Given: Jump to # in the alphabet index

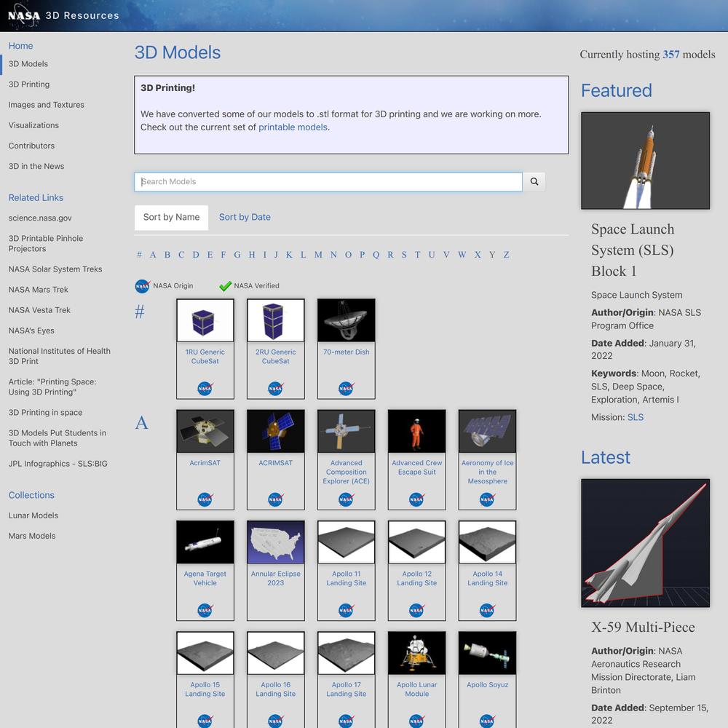Looking at the screenshot, I should click(139, 255).
